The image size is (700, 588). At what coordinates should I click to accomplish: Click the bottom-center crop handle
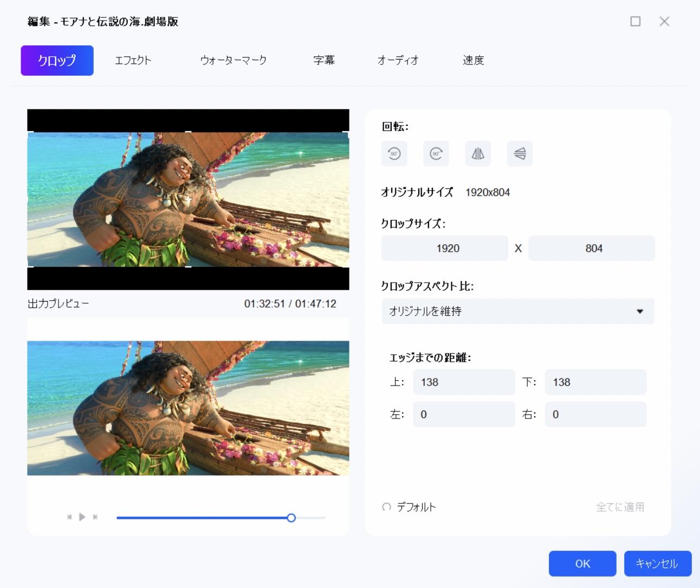point(188,267)
